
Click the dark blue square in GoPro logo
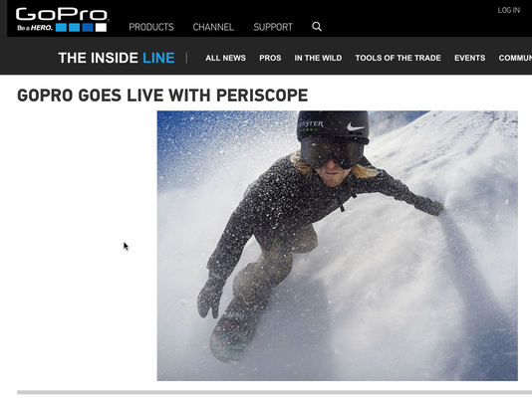pyautogui.click(x=88, y=28)
